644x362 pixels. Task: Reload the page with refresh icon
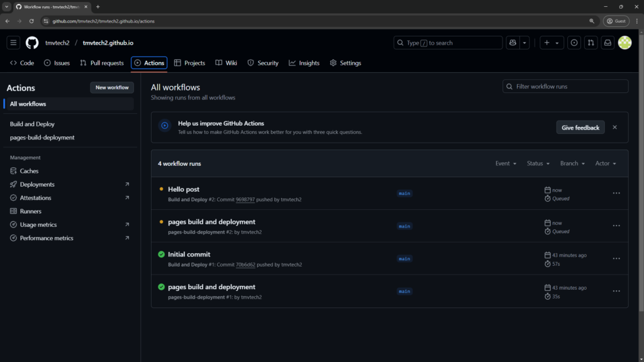(x=31, y=21)
